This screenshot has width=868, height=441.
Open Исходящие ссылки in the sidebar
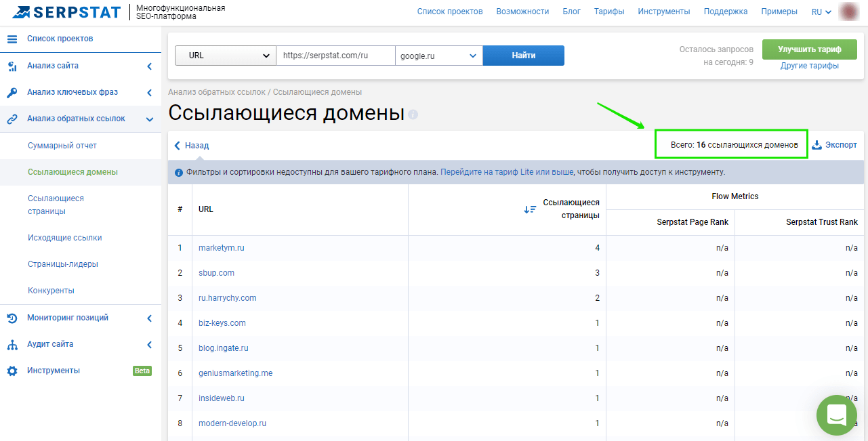[65, 238]
